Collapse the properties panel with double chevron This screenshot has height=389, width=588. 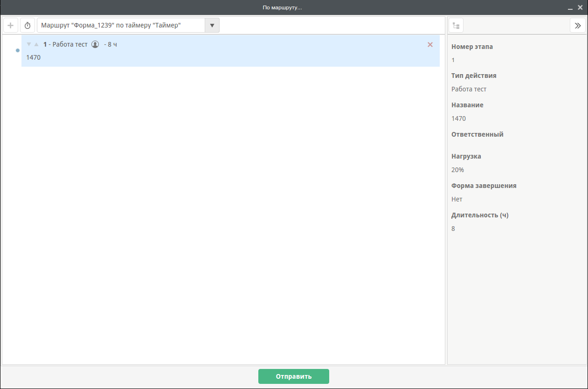coord(578,25)
